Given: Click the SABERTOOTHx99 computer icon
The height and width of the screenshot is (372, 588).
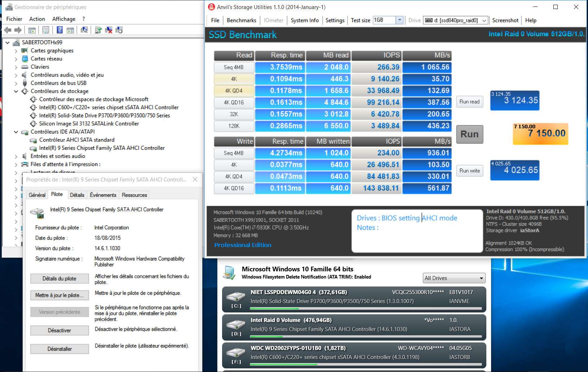Looking at the screenshot, I should tap(16, 42).
